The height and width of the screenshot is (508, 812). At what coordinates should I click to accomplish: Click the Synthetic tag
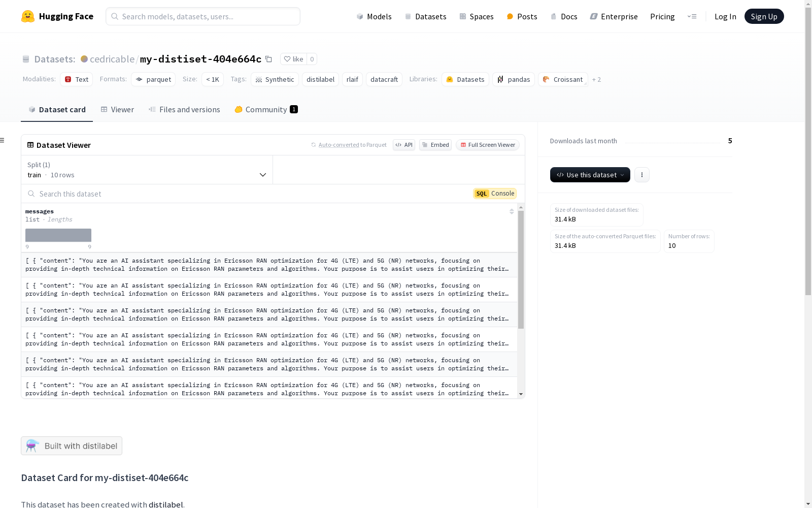click(x=275, y=79)
